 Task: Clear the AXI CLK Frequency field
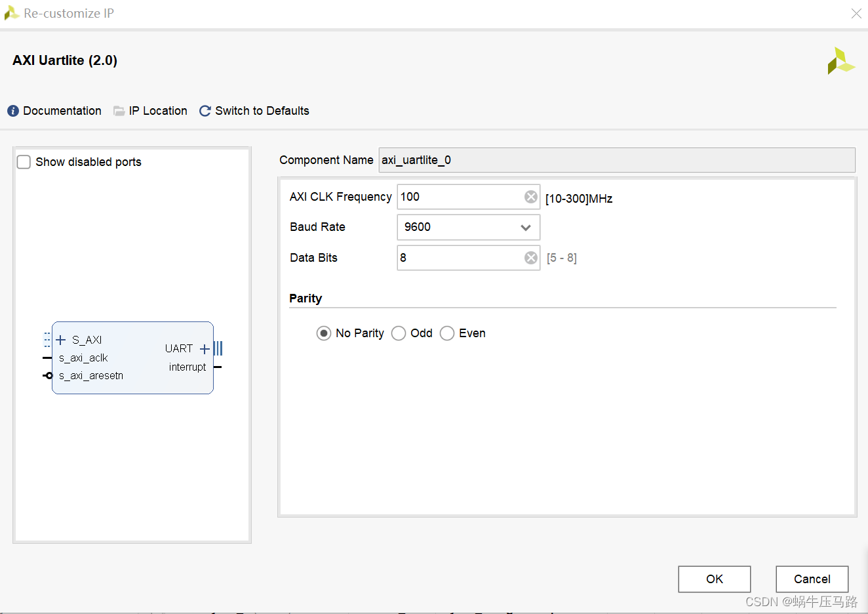[531, 197]
